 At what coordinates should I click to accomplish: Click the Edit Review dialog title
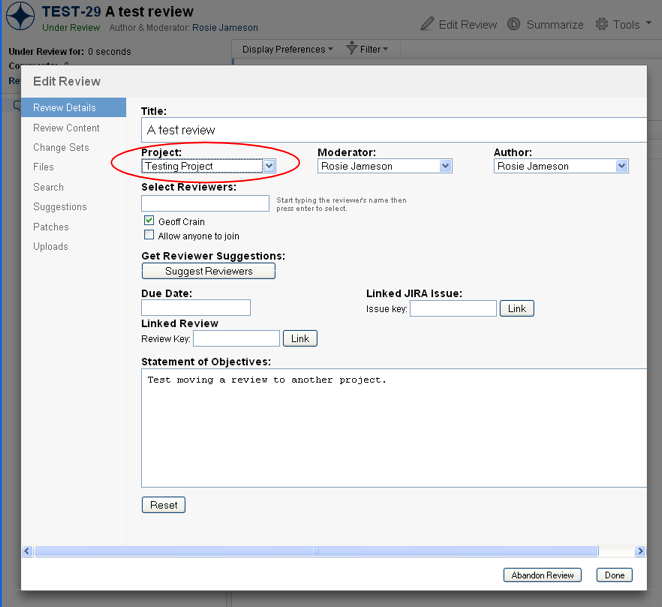pos(67,81)
